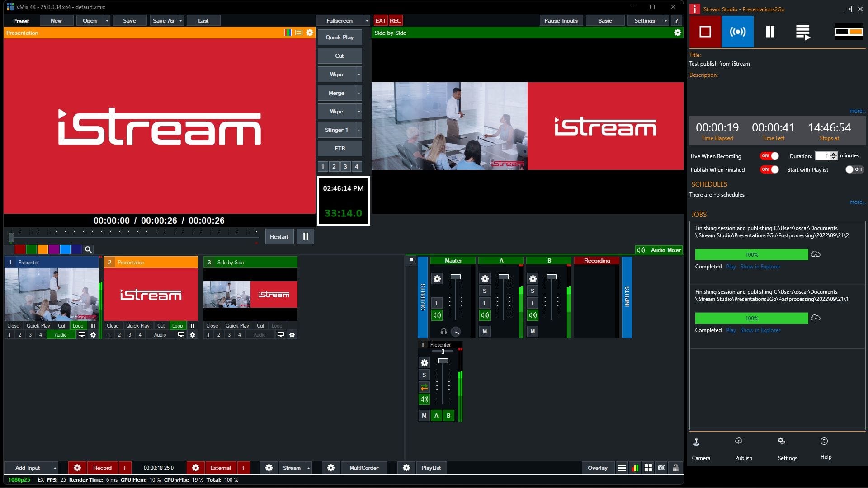This screenshot has height=488, width=868.
Task: Click the Save As menu button
Action: (163, 21)
